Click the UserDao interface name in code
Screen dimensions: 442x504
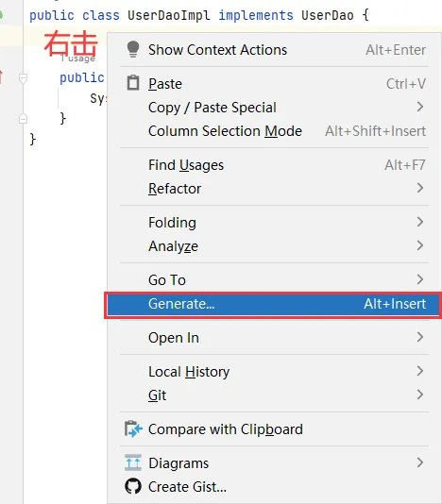[328, 15]
